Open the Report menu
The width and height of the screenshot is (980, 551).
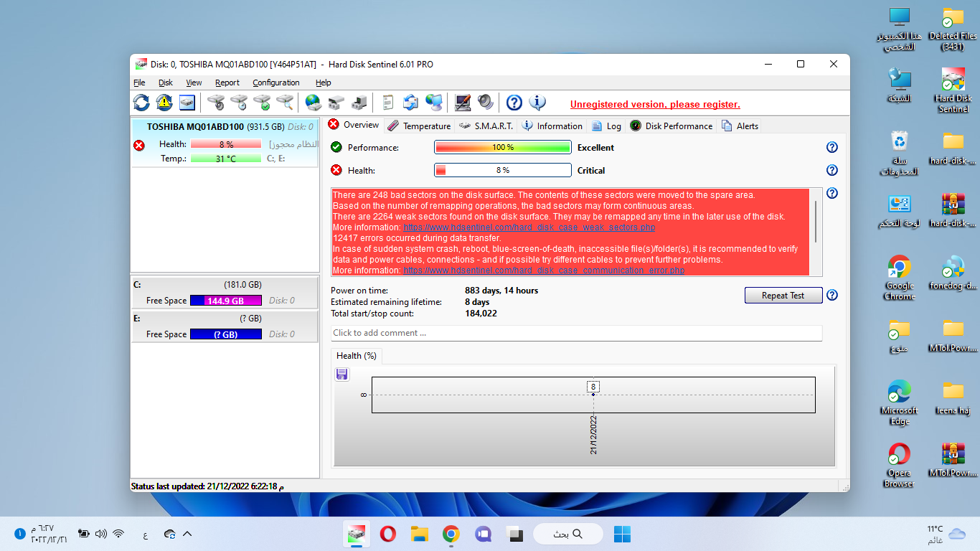(x=227, y=83)
